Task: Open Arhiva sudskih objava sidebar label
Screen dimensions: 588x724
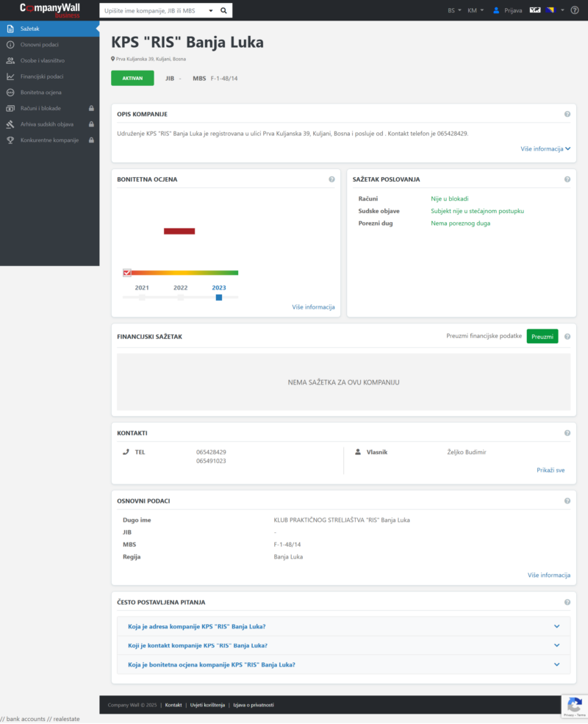Action: tap(46, 124)
